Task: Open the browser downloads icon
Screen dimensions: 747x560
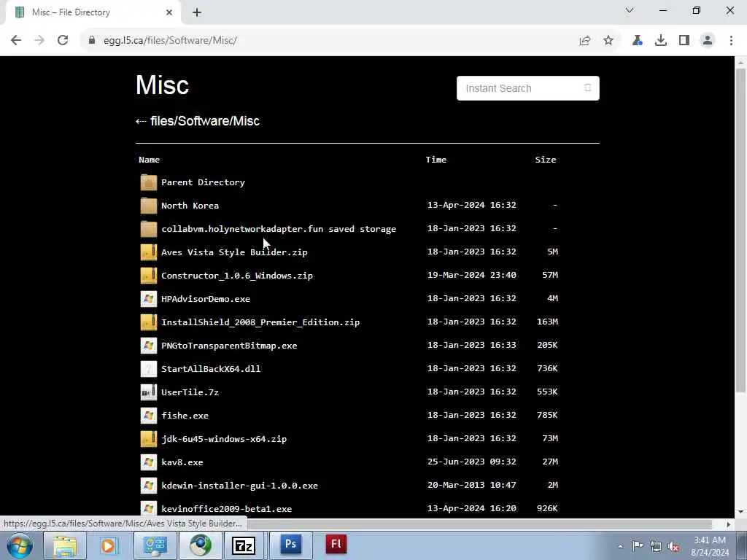Action: coord(661,41)
